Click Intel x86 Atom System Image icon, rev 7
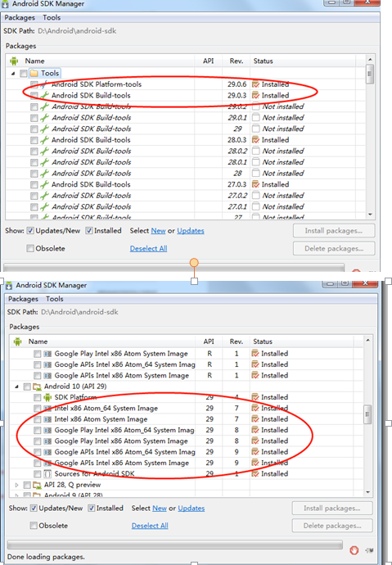 click(47, 419)
